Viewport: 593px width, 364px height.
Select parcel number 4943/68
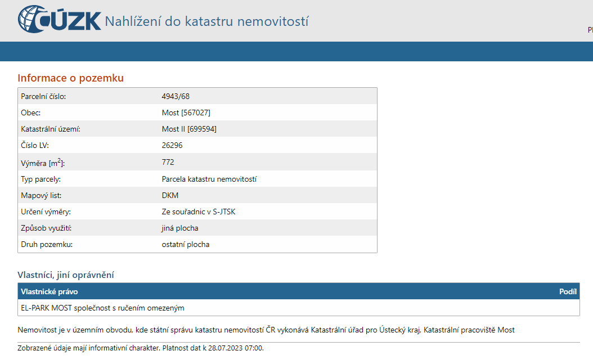tap(176, 96)
